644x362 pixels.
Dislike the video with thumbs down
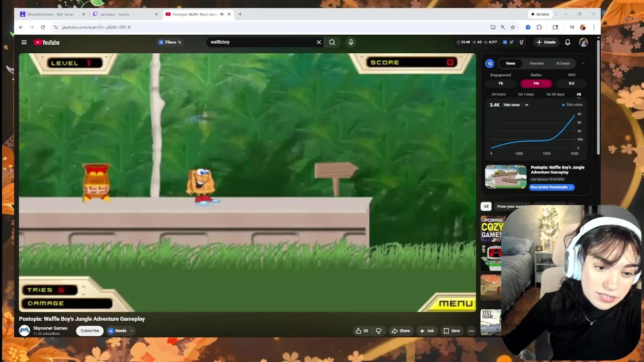(x=378, y=331)
